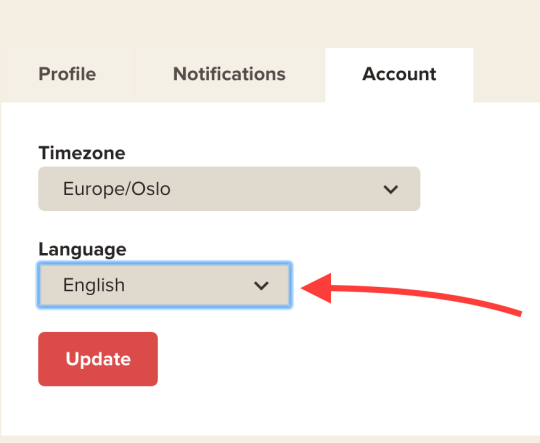Click the curved tail of the red arrow
Image resolution: width=540 pixels, height=443 pixels.
[427, 297]
